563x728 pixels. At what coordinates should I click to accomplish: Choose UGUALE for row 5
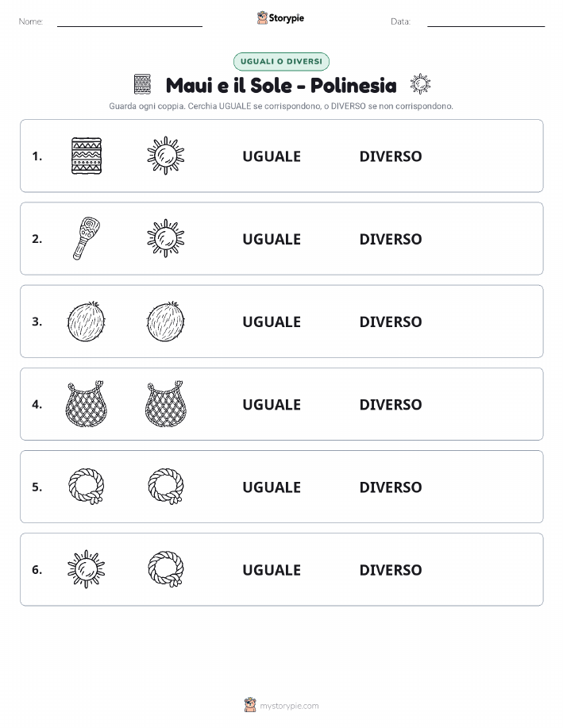(x=272, y=487)
